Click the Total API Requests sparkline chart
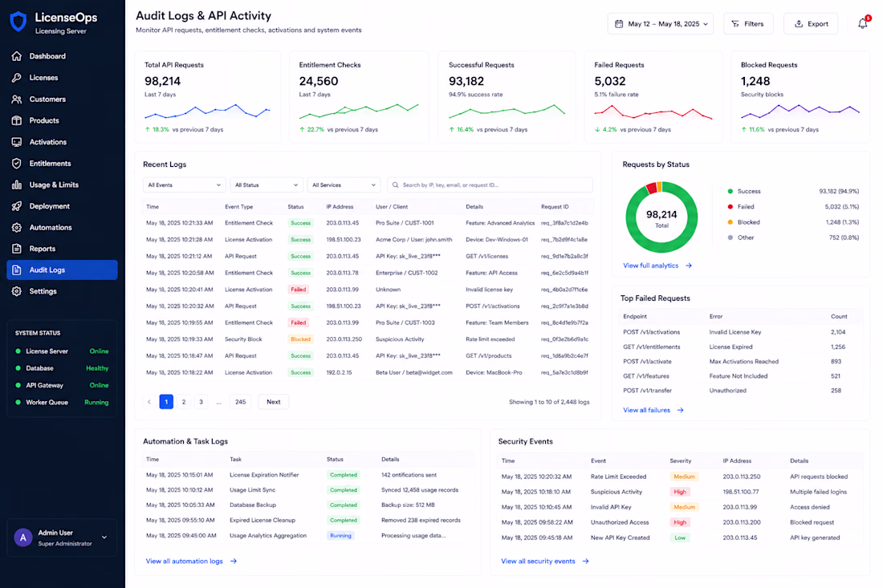Screen dimensions: 883x588 [x=207, y=112]
